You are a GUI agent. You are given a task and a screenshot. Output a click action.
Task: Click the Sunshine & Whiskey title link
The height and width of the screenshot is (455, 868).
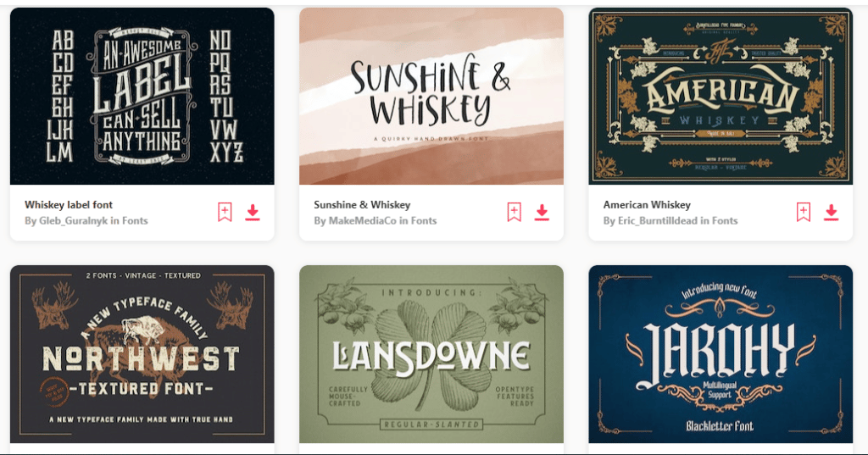pos(362,205)
